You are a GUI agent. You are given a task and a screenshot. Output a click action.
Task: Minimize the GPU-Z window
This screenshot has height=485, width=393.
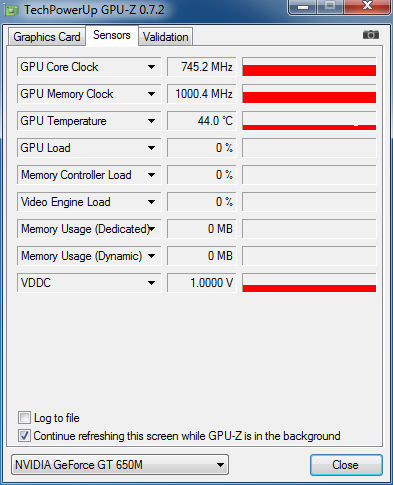tap(302, 6)
